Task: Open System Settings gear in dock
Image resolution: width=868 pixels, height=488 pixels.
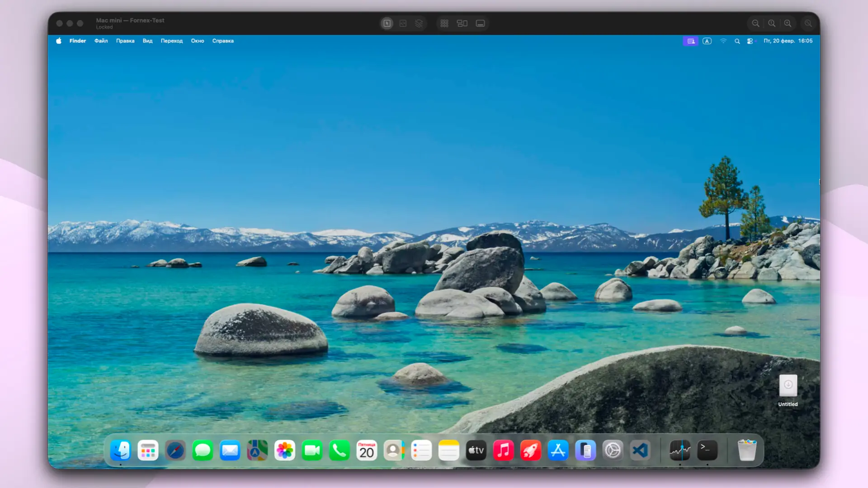Action: [613, 450]
